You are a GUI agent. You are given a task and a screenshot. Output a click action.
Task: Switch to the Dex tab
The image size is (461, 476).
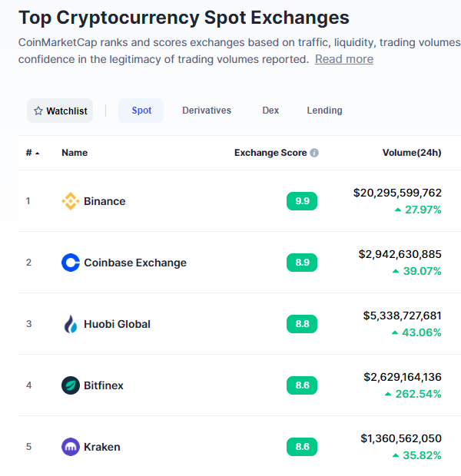(x=270, y=111)
